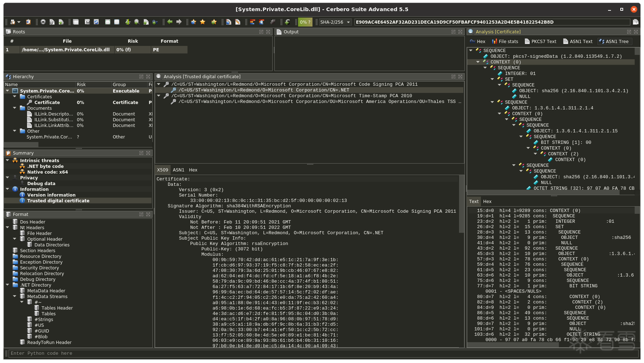Select the ReadyToRun Header format entry
Viewport: 644px width, 363px height.
(49, 342)
